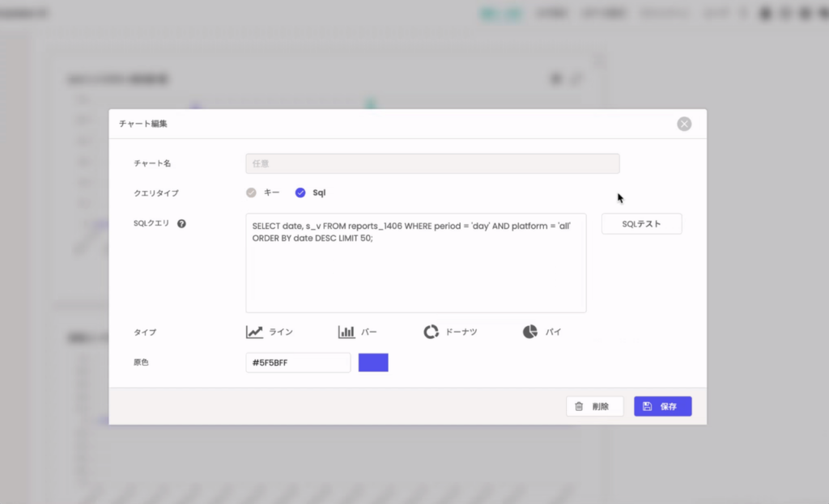Click the floppy disk icon on 保存

(x=648, y=406)
